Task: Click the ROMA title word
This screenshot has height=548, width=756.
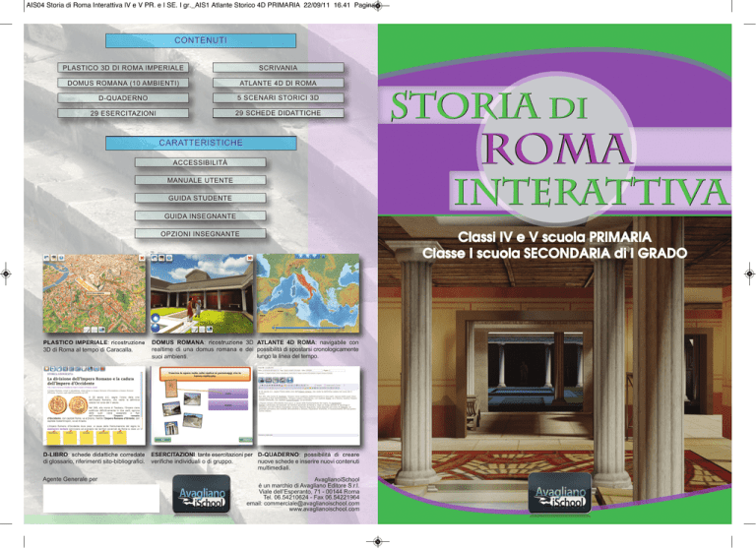Action: coord(556,149)
